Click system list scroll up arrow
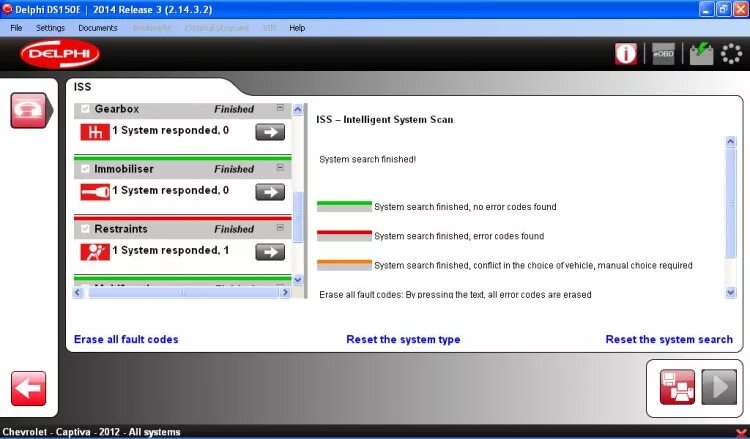 pos(298,110)
